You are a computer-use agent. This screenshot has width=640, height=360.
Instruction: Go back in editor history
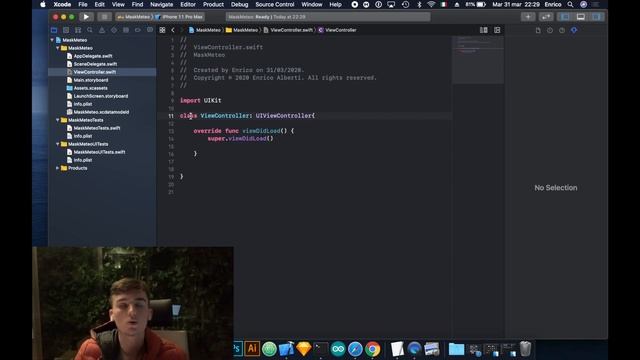tap(173, 30)
